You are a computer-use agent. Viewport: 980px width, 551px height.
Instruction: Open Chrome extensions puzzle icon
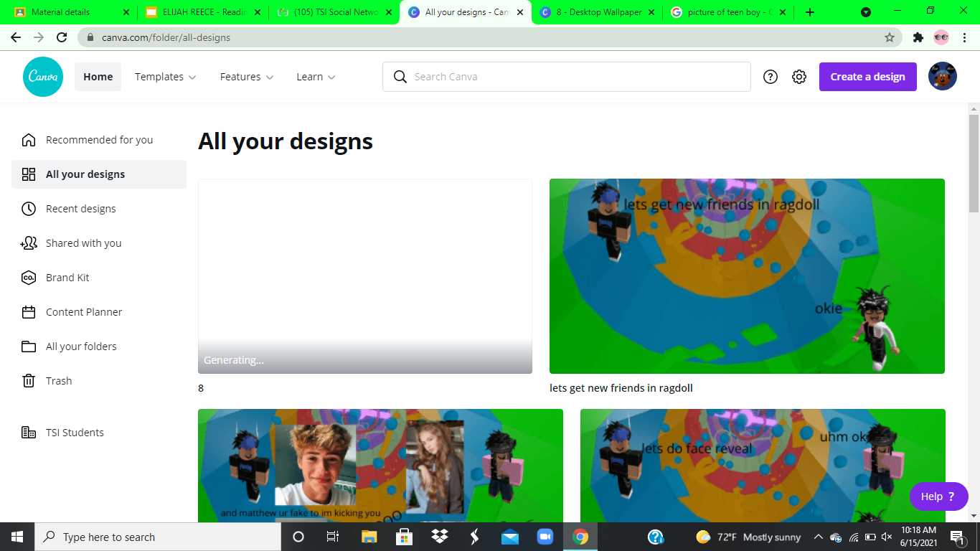tap(918, 37)
